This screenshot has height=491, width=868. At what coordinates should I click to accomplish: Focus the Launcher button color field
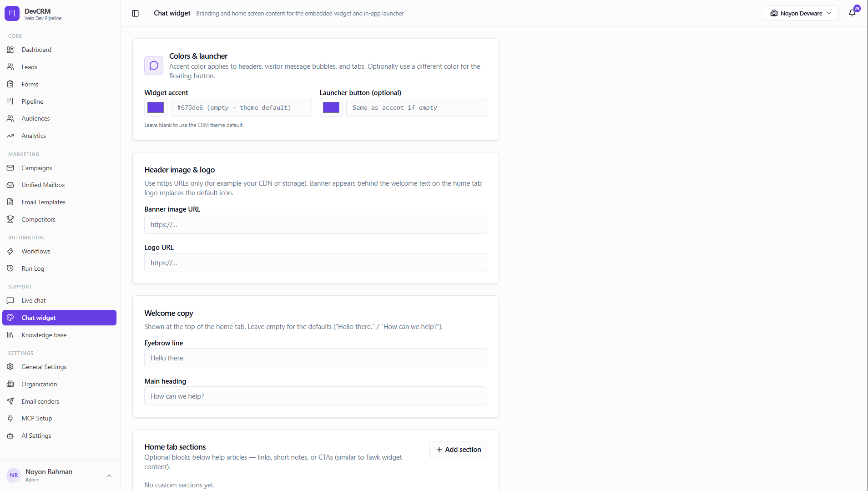tap(417, 107)
